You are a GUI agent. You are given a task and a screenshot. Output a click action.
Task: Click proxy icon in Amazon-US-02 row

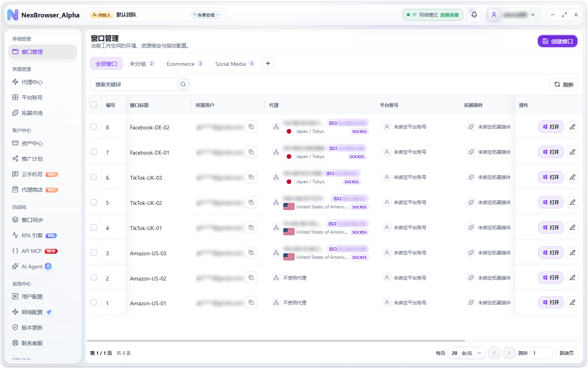pyautogui.click(x=276, y=278)
